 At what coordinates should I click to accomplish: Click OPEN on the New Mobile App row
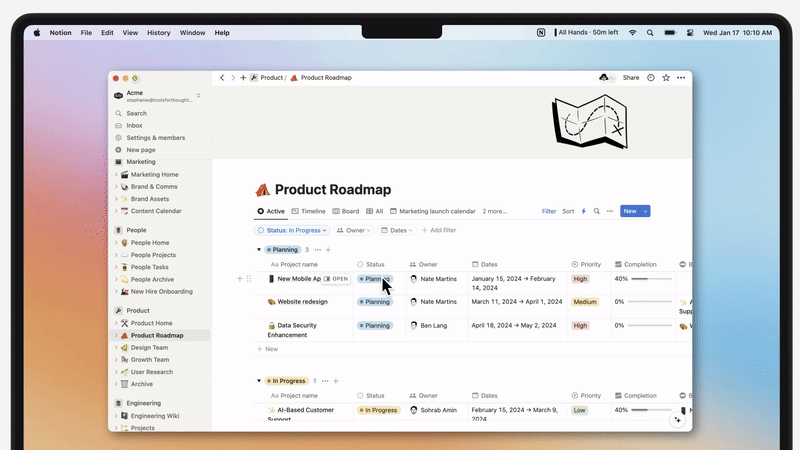[x=336, y=279]
